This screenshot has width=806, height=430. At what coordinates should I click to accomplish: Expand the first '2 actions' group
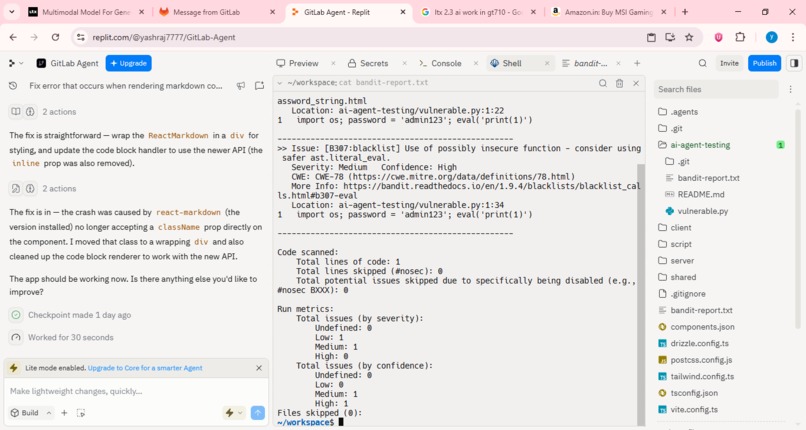click(43, 111)
